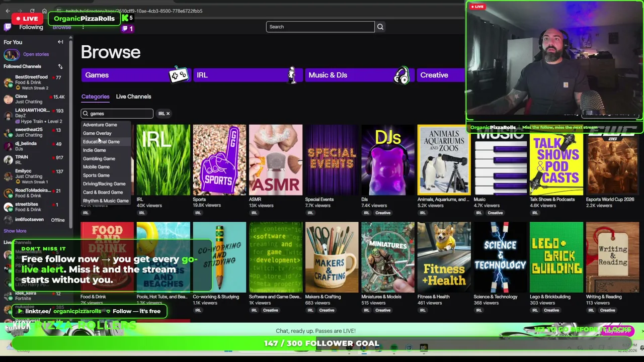The height and width of the screenshot is (362, 644).
Task: Click the TPAIN channel avatar
Action: coord(8,160)
